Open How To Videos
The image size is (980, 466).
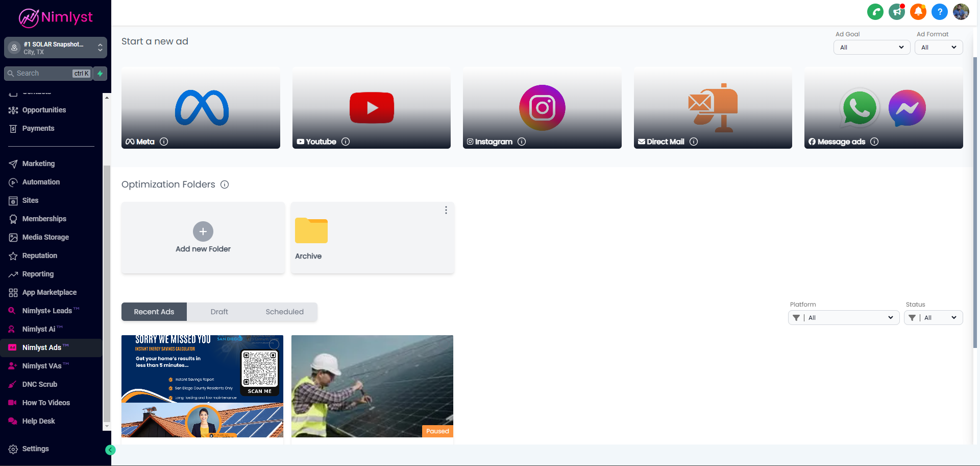click(x=51, y=403)
